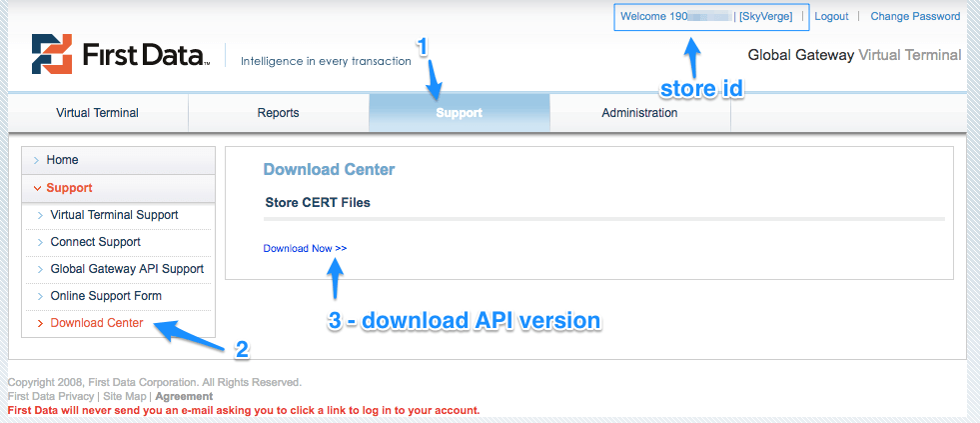Click the Logout link

[x=831, y=17]
